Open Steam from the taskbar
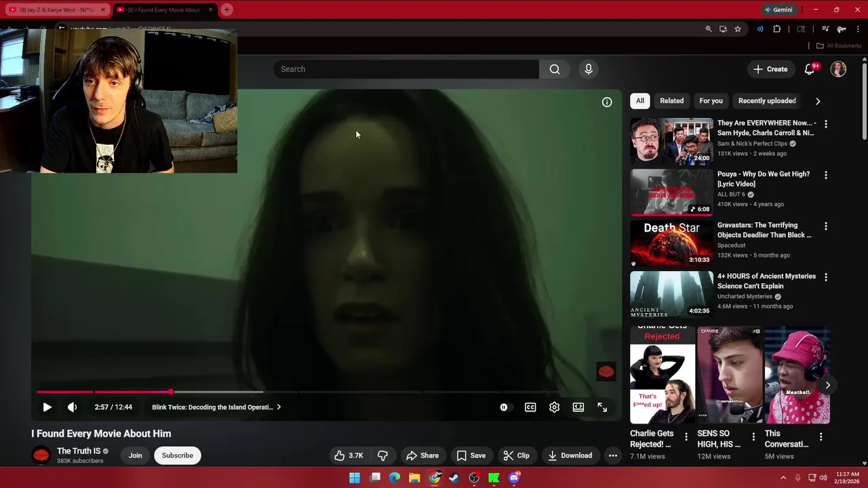The width and height of the screenshot is (868, 488). pyautogui.click(x=454, y=478)
